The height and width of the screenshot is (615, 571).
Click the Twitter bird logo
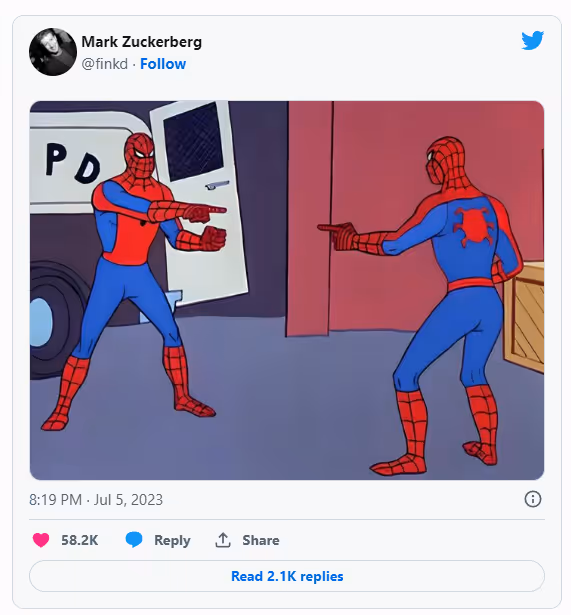532,40
